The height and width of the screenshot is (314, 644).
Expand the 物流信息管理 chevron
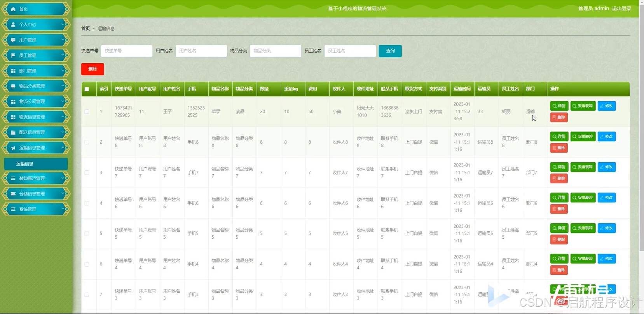63,117
